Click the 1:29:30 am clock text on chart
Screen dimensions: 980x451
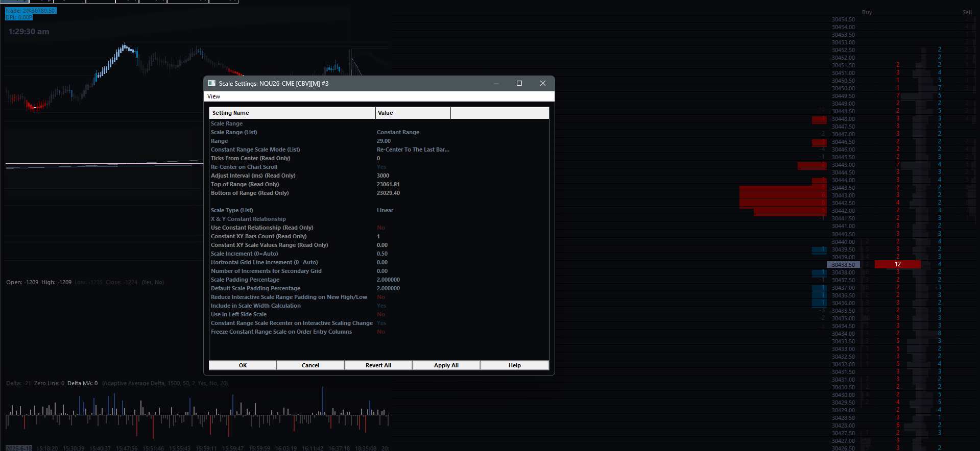point(29,32)
